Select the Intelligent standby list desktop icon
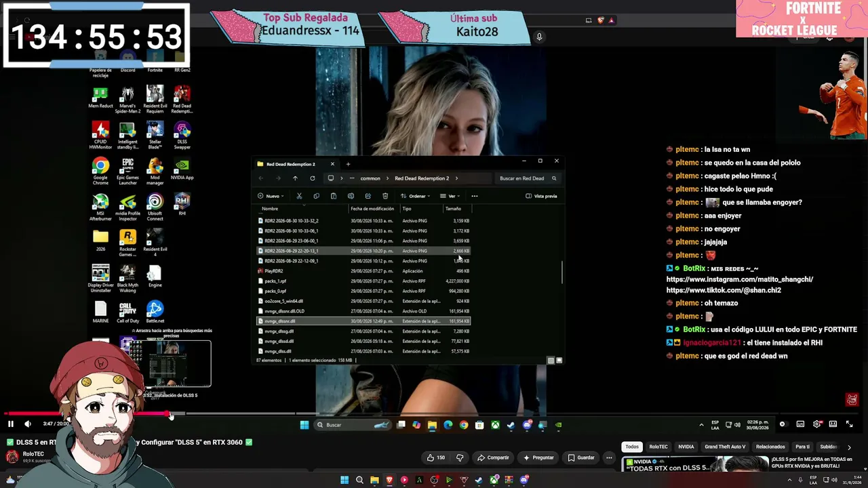 click(127, 136)
